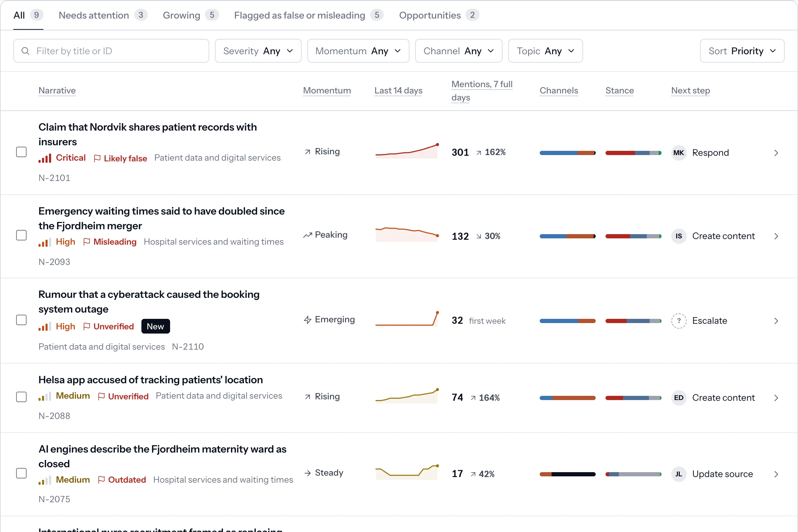Open the Channel filter dropdown
The image size is (798, 532).
pos(458,51)
